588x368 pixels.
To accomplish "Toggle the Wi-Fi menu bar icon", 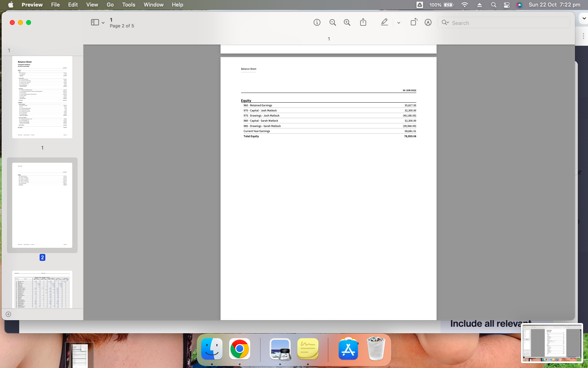I will coord(465,5).
